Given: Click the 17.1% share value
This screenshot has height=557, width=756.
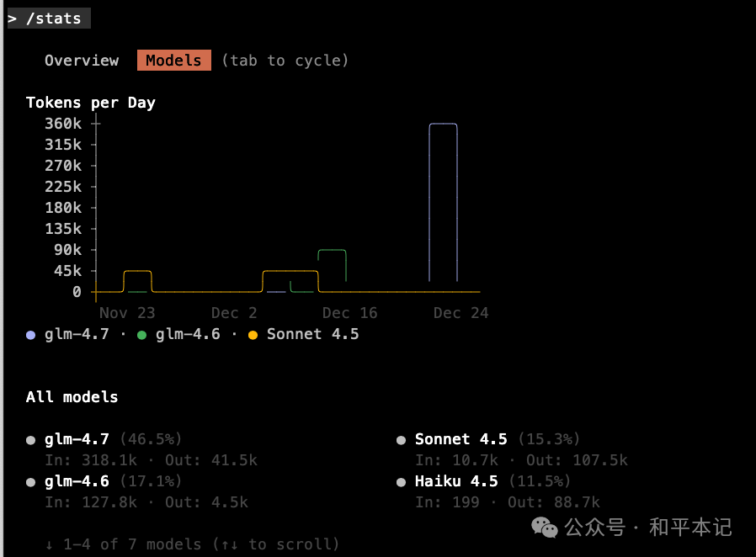Looking at the screenshot, I should [151, 481].
